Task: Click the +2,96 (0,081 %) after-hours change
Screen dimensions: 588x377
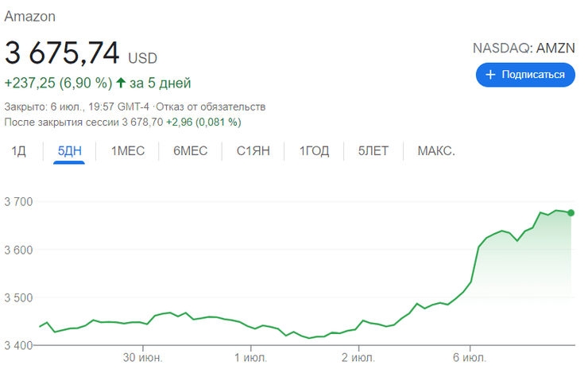Action: click(203, 122)
